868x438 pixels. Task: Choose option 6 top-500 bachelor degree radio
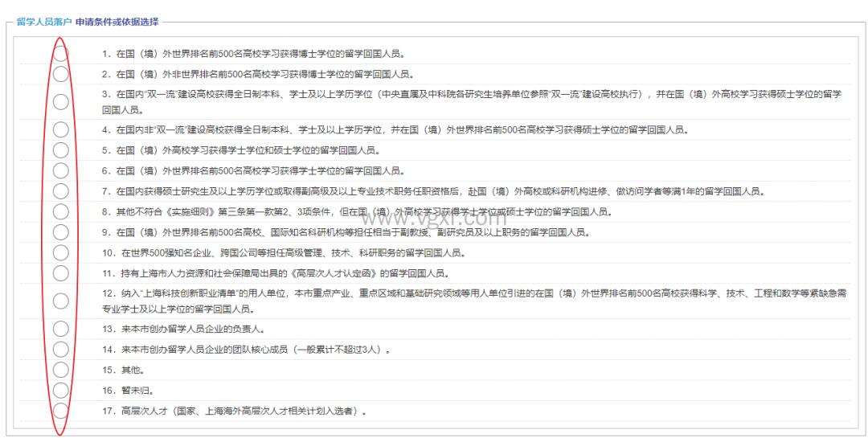[60, 170]
